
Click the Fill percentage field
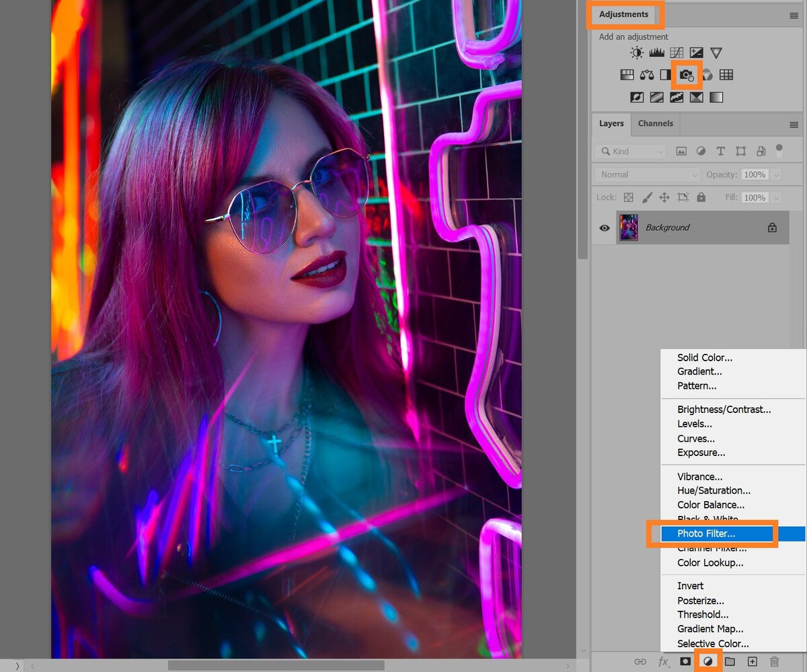point(755,198)
